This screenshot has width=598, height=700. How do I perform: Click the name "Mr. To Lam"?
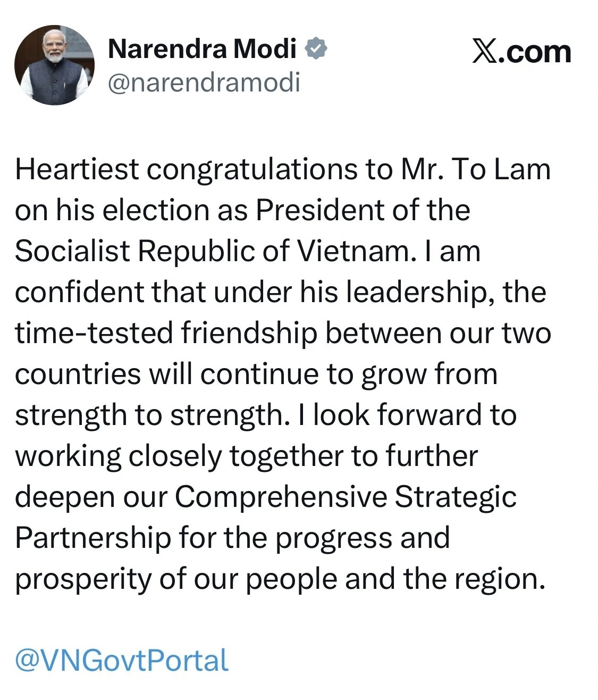click(473, 170)
